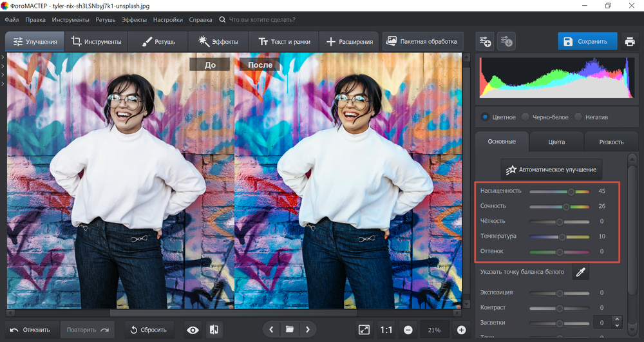The image size is (644, 342).
Task: Toggle the before/after split comparison icon
Action: tap(214, 330)
